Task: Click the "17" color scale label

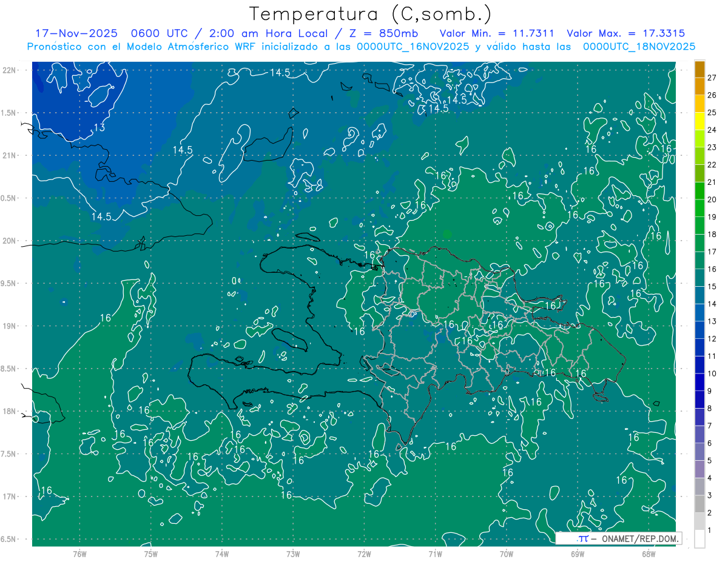Action: pyautogui.click(x=712, y=252)
